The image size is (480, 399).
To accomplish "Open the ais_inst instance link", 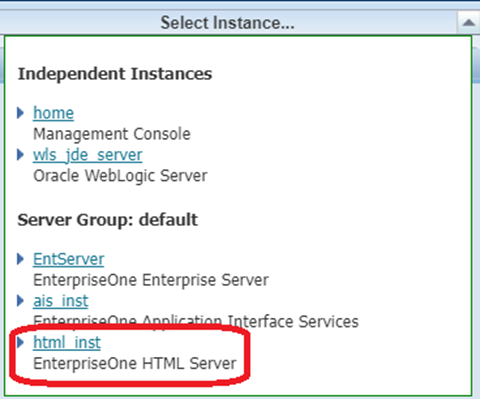I will [x=61, y=301].
